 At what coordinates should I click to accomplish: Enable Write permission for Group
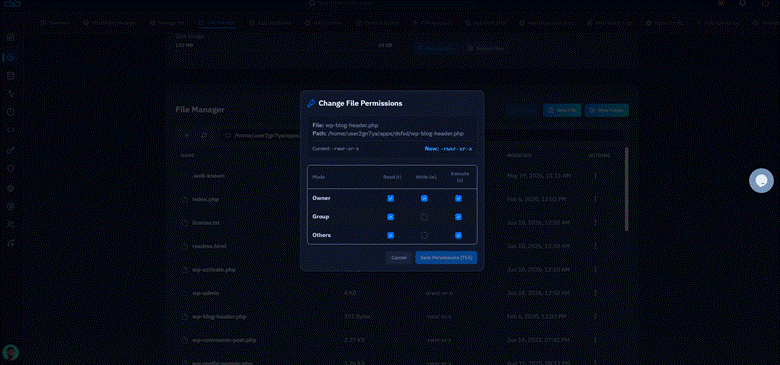tap(424, 217)
